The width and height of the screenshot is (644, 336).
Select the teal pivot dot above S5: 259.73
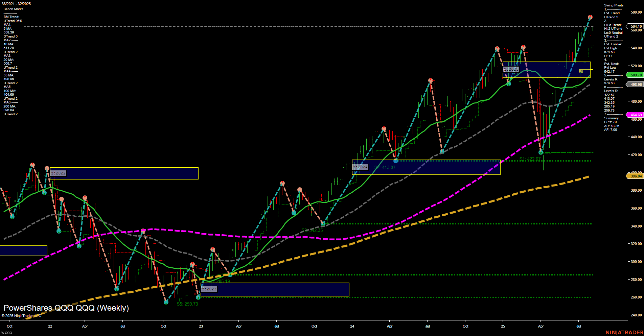tap(166, 302)
